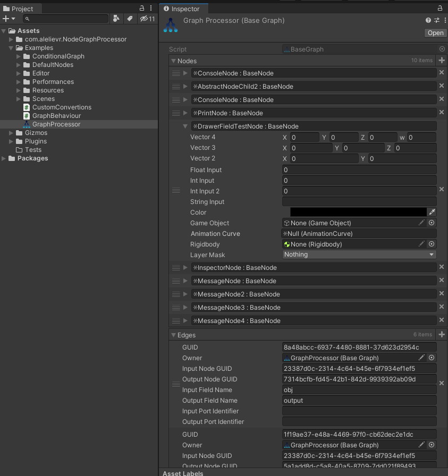Click the presets icon in the Inspector
Viewport: 448px width, 476px height.
pos(436,20)
